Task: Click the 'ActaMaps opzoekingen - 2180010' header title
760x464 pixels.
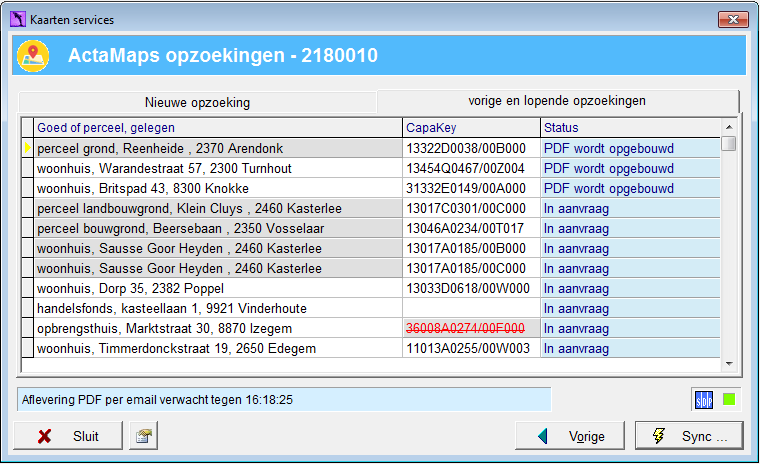Action: click(x=222, y=55)
